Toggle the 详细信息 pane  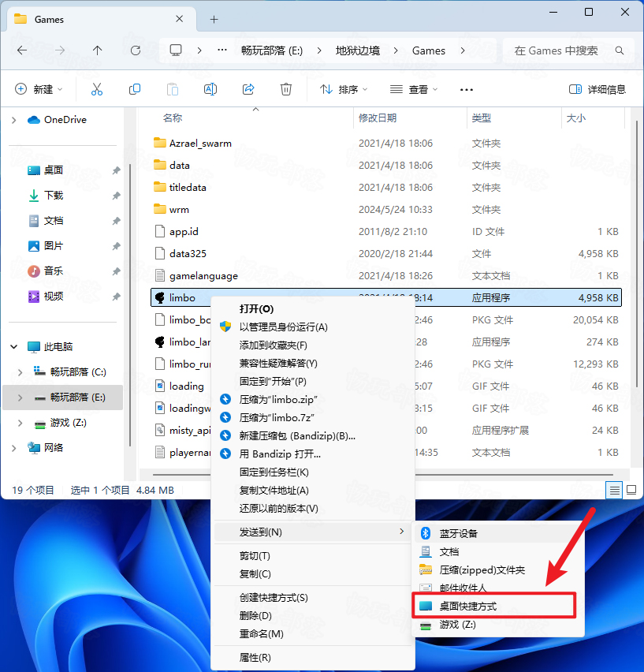point(597,89)
